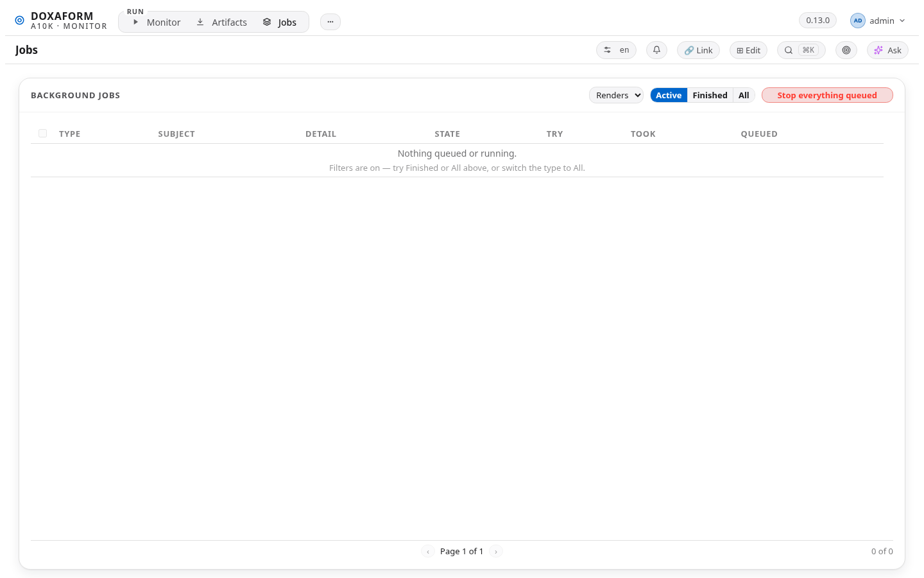Open the Ask assistant sparkle button

887,50
